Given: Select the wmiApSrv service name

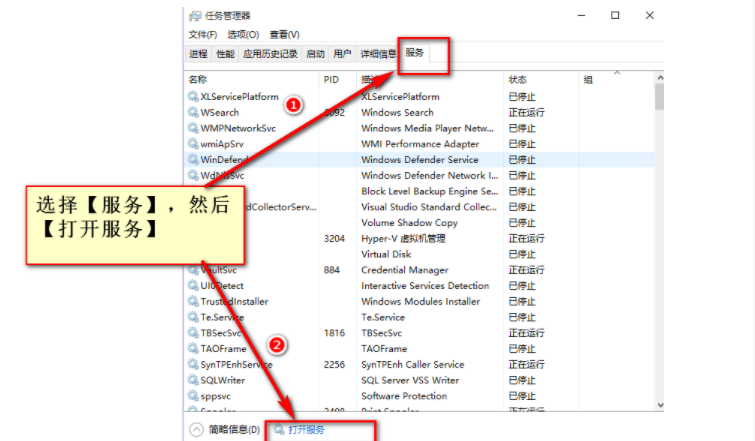Looking at the screenshot, I should click(222, 144).
